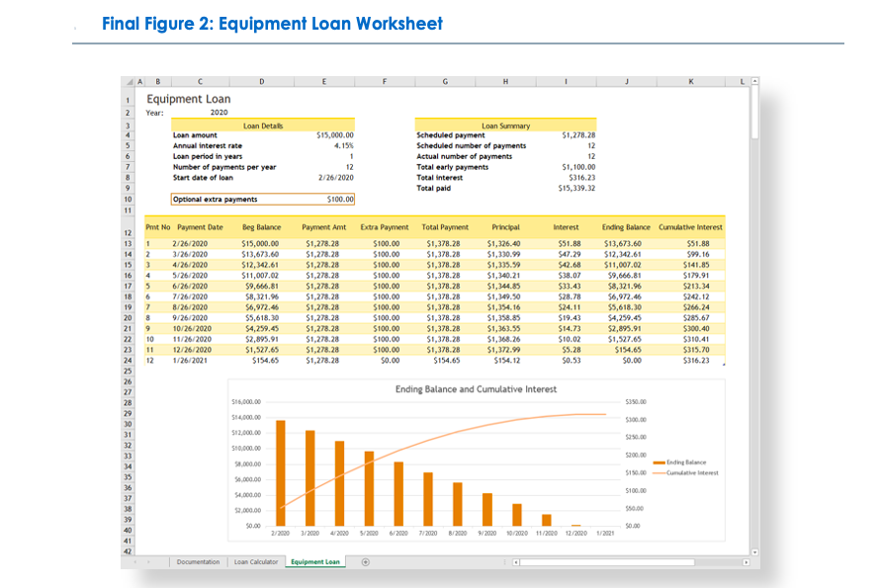879x588 pixels.
Task: Click the left arrow of the horizontal scrollbar
Action: coord(515,561)
